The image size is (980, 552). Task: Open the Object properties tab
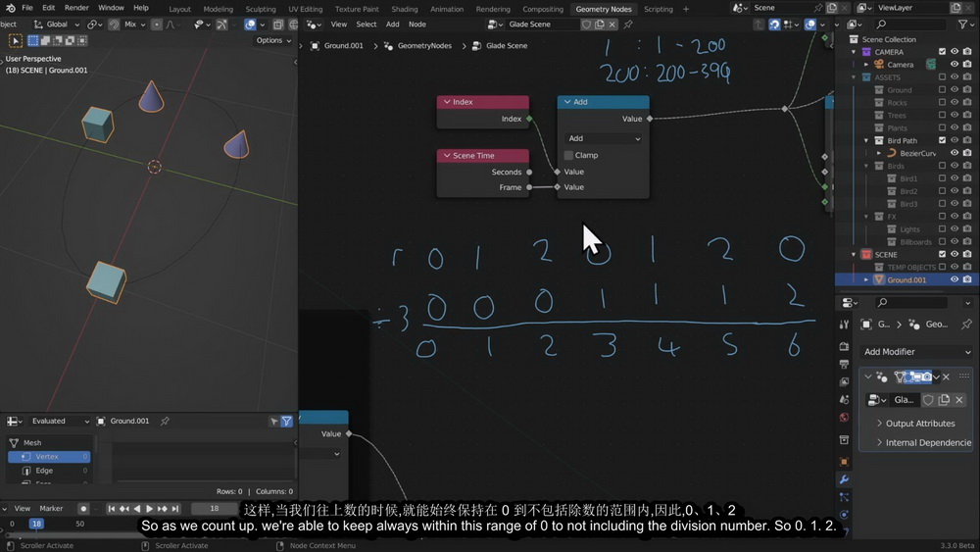pyautogui.click(x=844, y=462)
